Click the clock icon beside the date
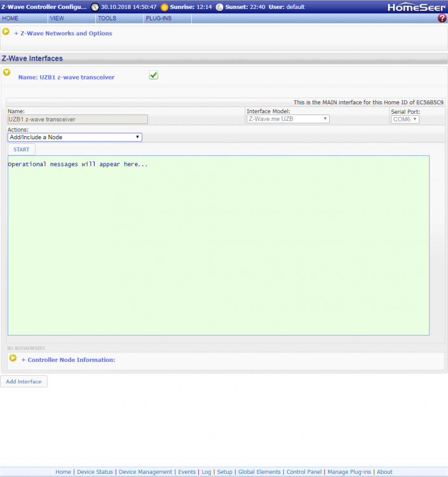The width and height of the screenshot is (448, 477). point(95,7)
